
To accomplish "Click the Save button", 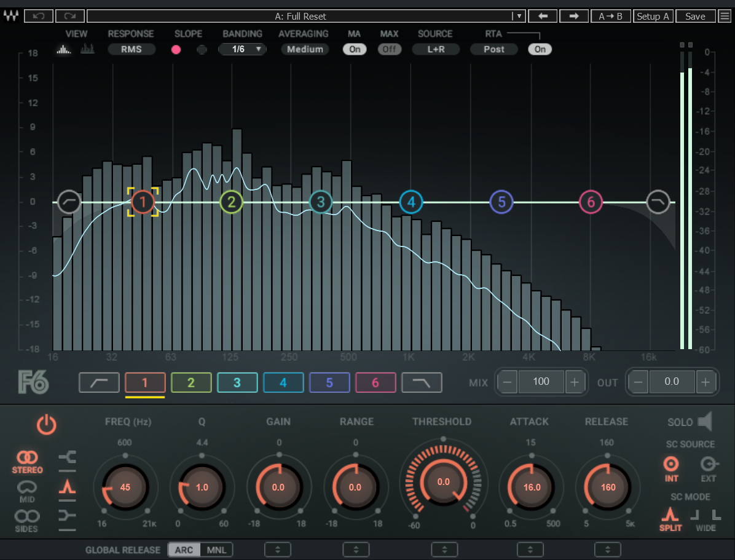I will 695,16.
